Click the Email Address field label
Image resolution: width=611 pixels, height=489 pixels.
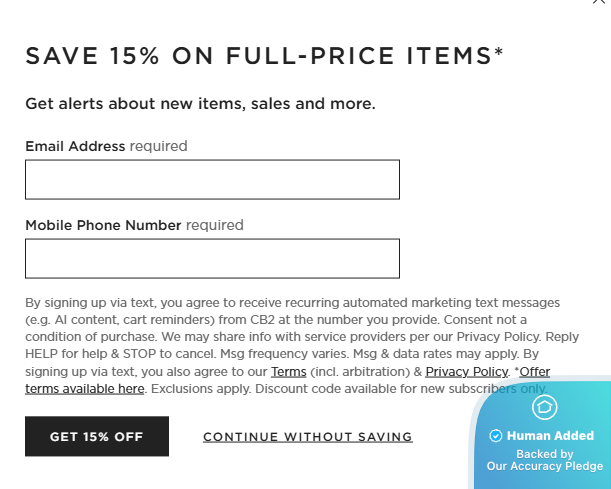[75, 146]
